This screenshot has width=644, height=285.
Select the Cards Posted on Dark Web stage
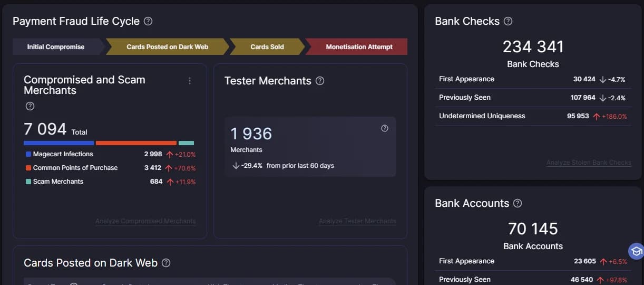[168, 46]
